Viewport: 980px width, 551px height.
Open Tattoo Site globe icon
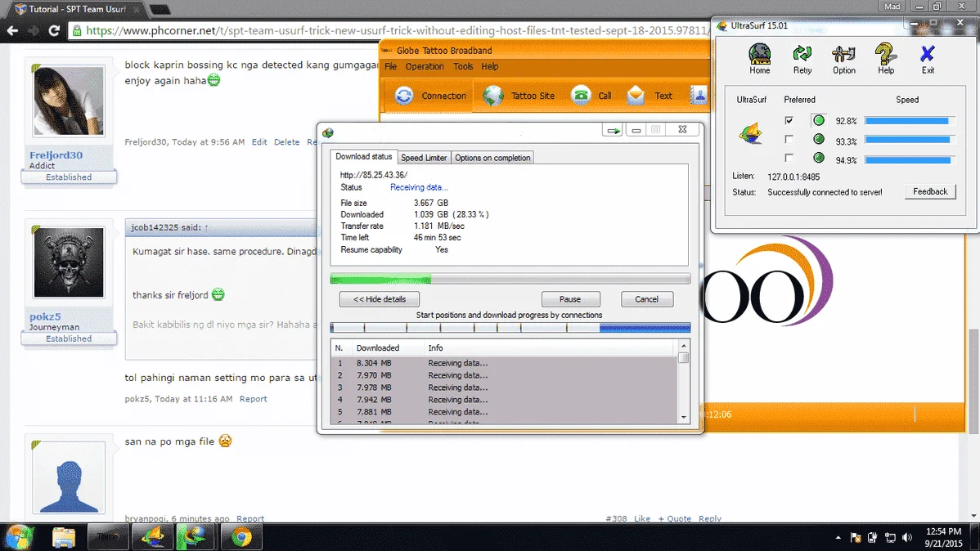493,96
